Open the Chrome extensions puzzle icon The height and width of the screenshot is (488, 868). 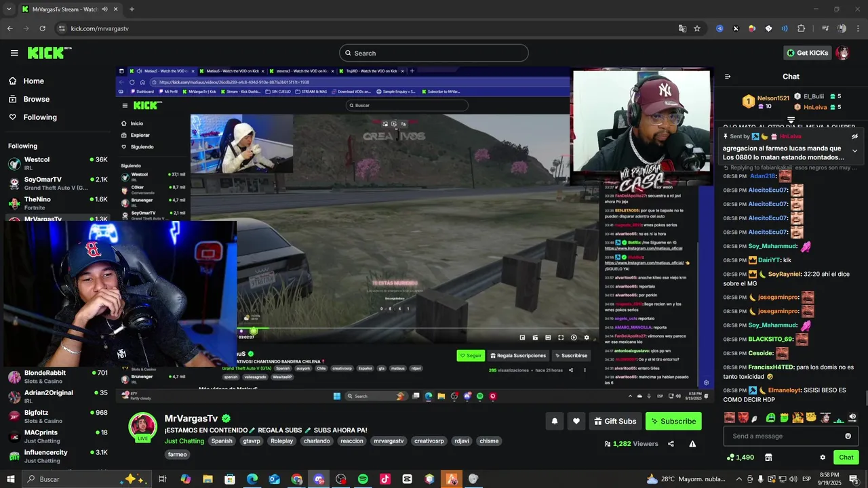801,28
